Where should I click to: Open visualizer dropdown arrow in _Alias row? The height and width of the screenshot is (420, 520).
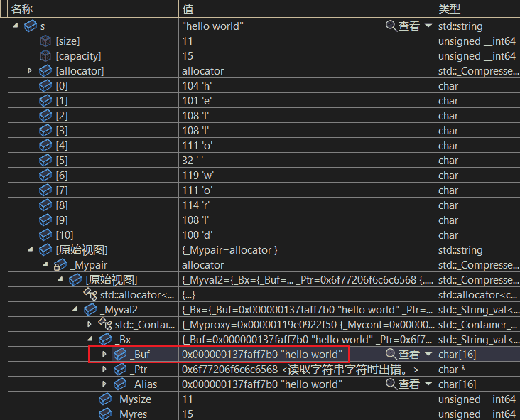coord(428,384)
